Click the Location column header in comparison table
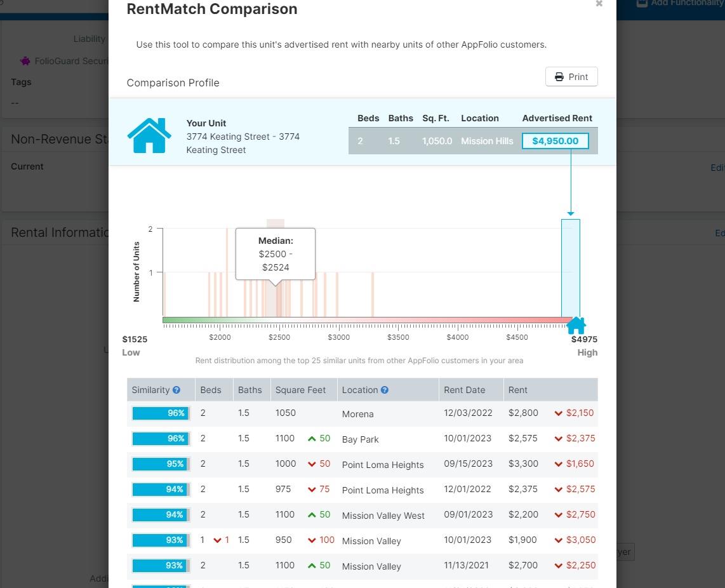725x588 pixels. point(388,390)
